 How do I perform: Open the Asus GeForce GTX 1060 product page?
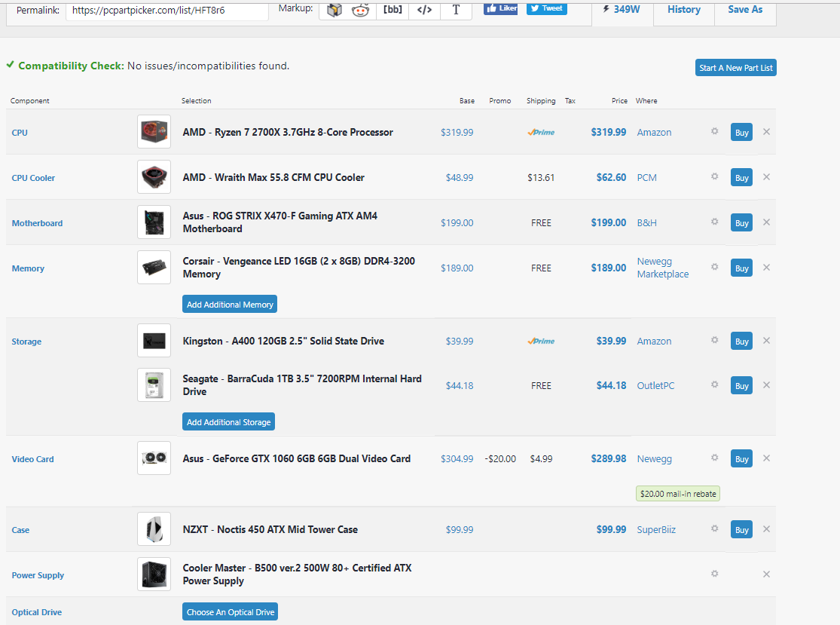coord(296,459)
